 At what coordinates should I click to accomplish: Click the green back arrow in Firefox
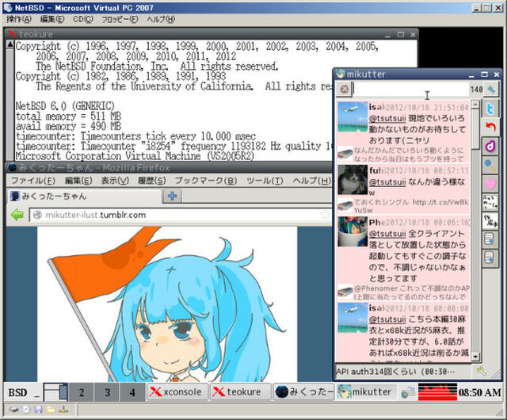17,215
